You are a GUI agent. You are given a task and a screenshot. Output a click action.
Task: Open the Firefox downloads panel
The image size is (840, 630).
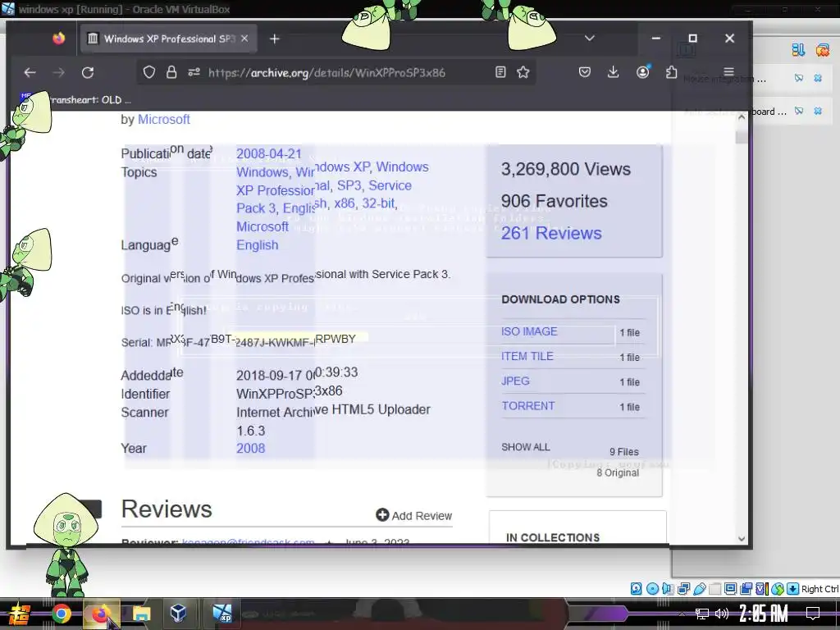614,72
